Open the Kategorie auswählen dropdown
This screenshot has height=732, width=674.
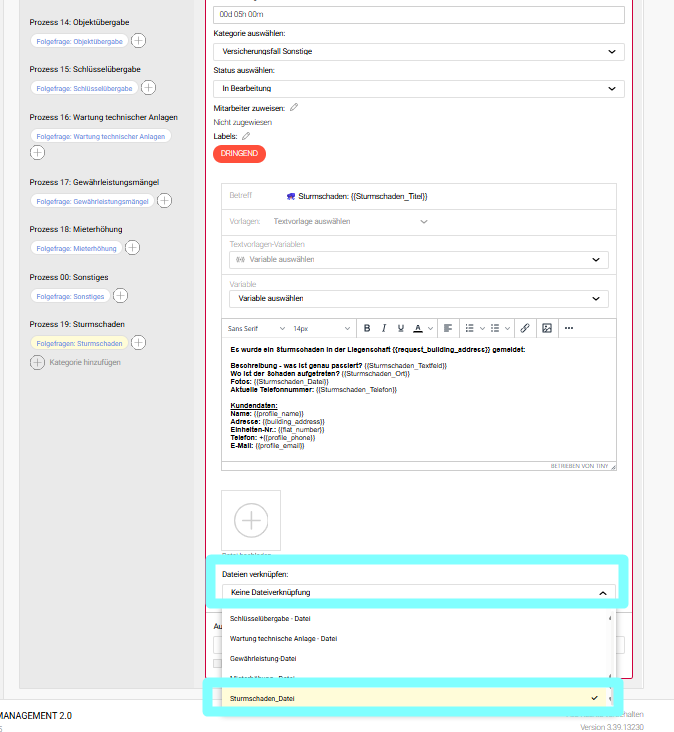[419, 51]
